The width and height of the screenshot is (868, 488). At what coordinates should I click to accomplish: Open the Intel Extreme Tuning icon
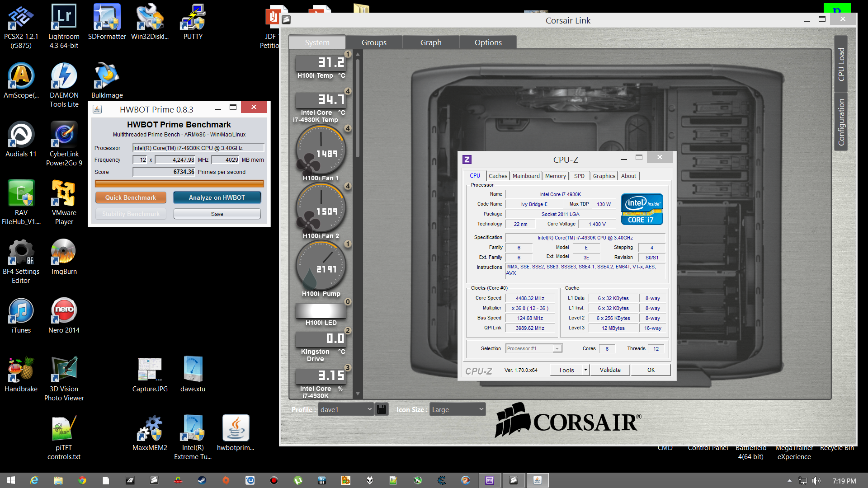[193, 438]
